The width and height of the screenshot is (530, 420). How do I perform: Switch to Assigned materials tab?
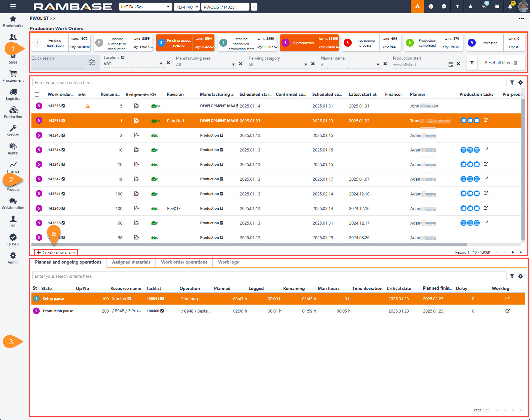pyautogui.click(x=131, y=262)
